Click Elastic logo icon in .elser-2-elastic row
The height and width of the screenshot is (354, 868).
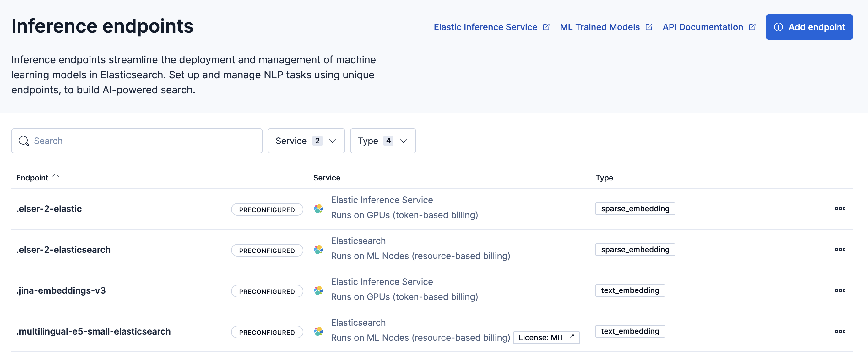pyautogui.click(x=318, y=208)
